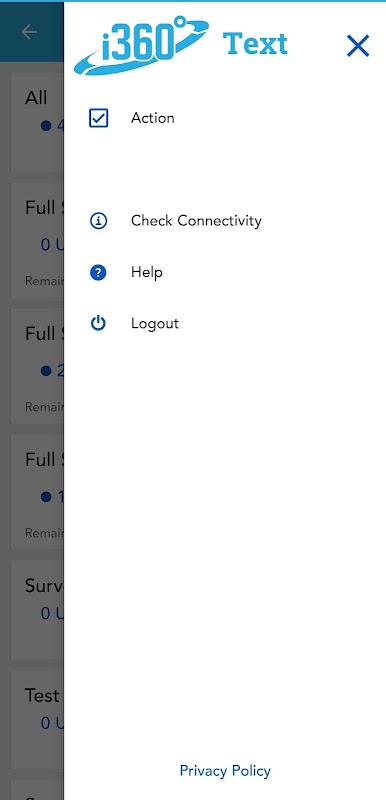The image size is (386, 800).
Task: Click the Text title in the drawer header
Action: pos(255,43)
